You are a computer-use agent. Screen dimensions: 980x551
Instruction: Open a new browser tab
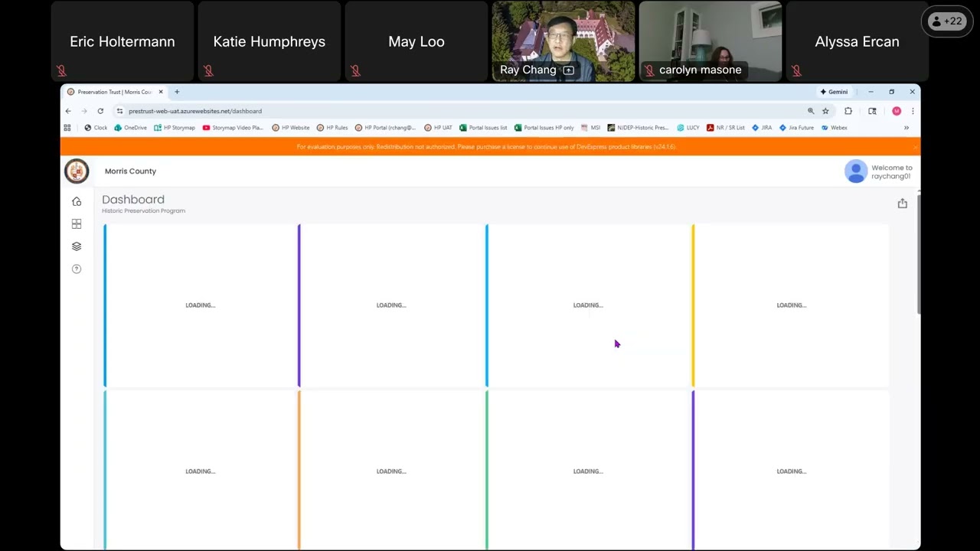coord(177,92)
